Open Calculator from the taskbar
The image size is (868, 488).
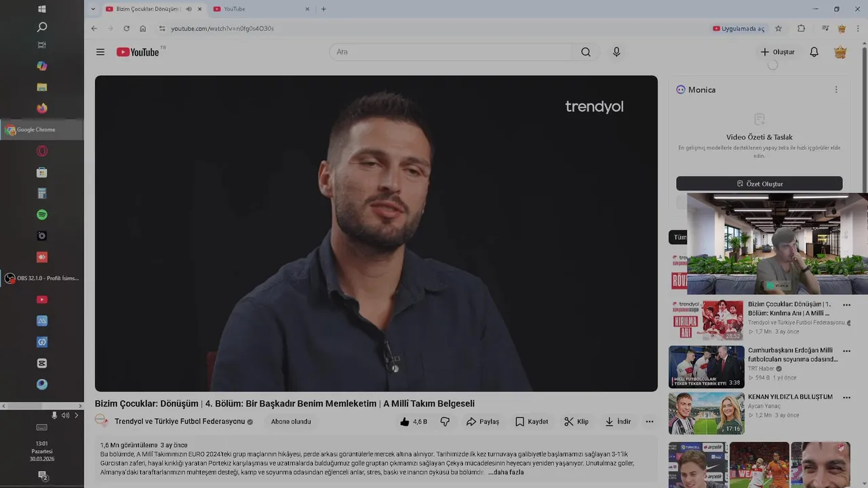42,193
